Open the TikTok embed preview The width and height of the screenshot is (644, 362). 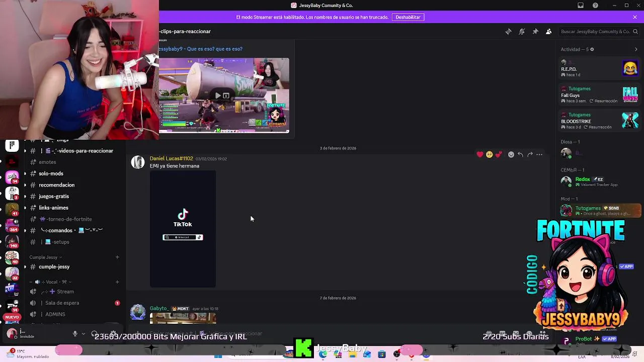pyautogui.click(x=183, y=229)
